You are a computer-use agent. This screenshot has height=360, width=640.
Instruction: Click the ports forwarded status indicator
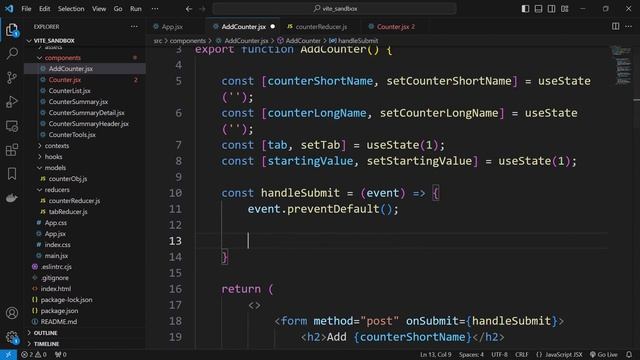60,355
